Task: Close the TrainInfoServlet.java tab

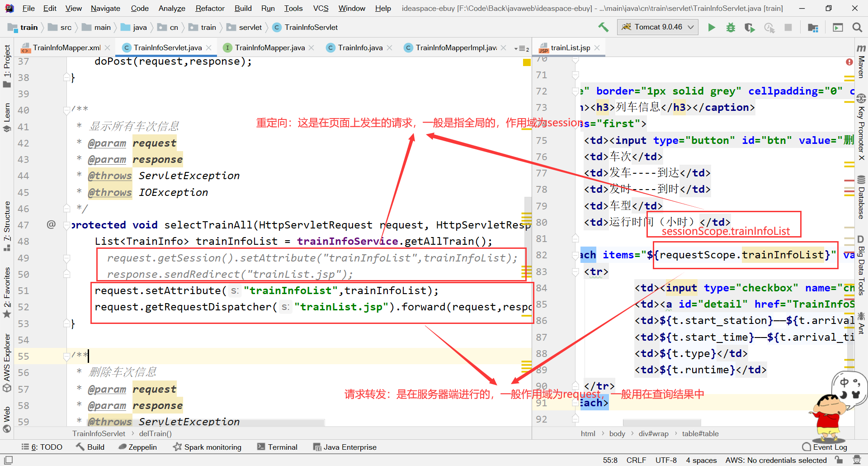Action: 209,48
